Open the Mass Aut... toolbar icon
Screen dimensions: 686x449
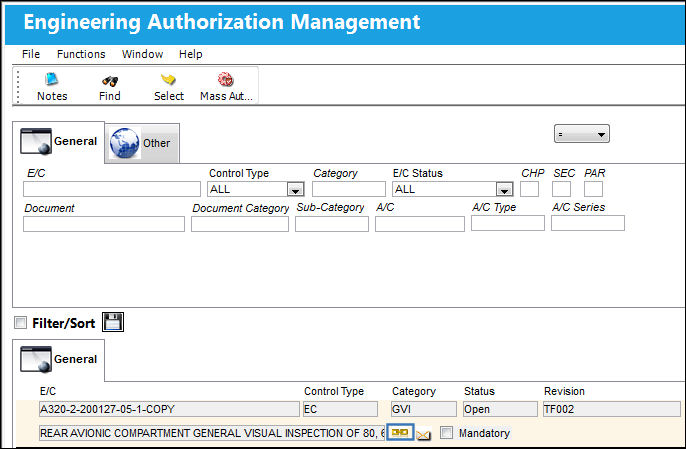click(x=225, y=79)
